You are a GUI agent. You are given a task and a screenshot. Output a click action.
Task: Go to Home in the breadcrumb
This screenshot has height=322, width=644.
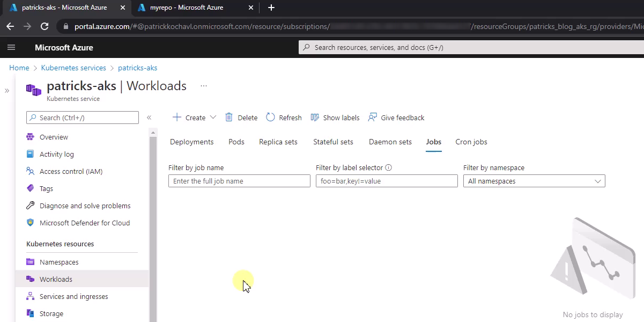[x=19, y=68]
